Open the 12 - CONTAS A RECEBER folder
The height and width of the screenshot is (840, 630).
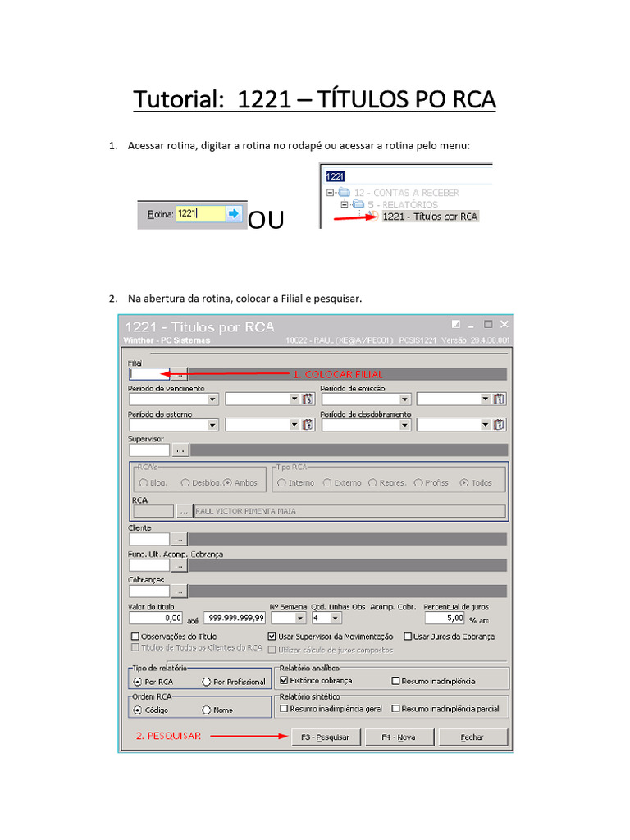407,192
